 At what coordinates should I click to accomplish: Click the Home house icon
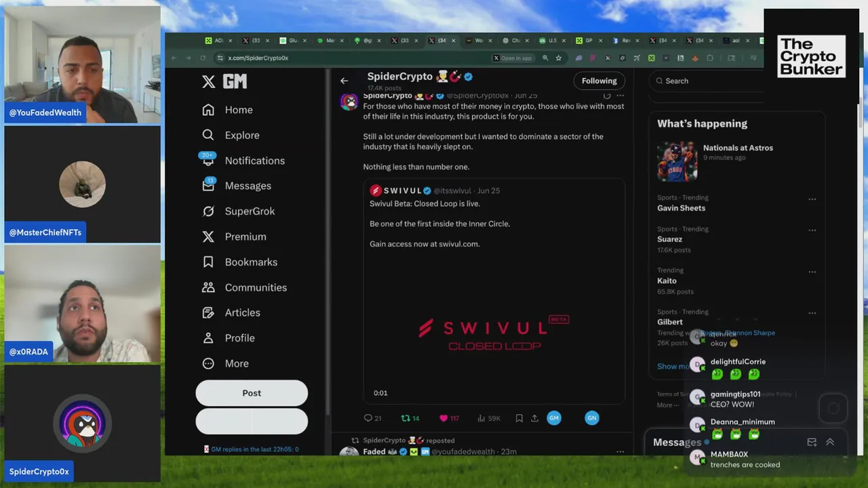click(208, 110)
